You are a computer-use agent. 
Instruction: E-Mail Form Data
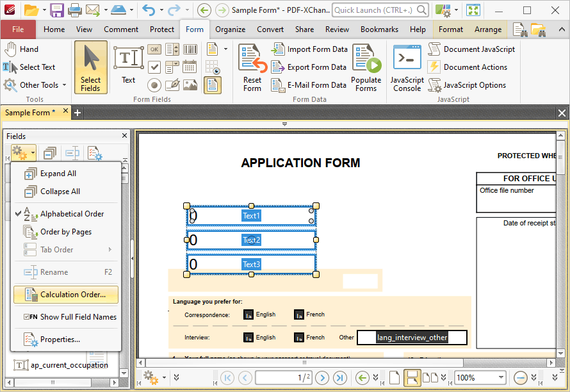point(309,85)
